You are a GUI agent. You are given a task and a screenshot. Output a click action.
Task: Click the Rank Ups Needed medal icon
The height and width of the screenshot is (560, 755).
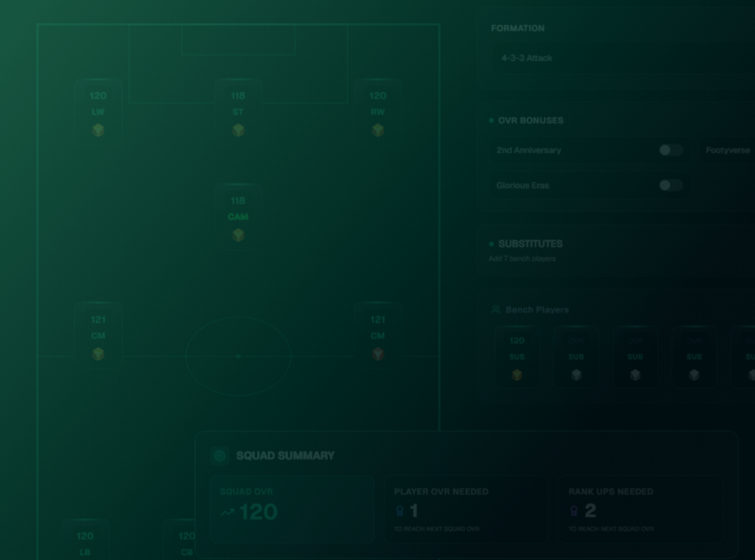(573, 511)
